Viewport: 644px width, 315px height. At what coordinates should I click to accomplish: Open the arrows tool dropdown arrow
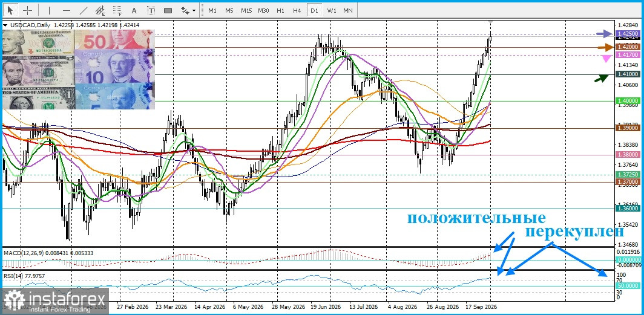pos(194,11)
